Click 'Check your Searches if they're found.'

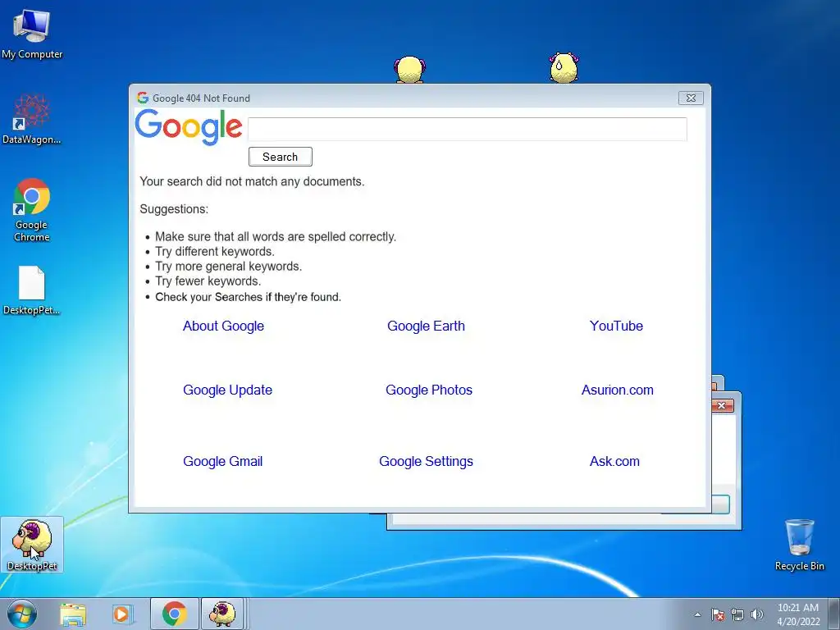[x=248, y=297]
